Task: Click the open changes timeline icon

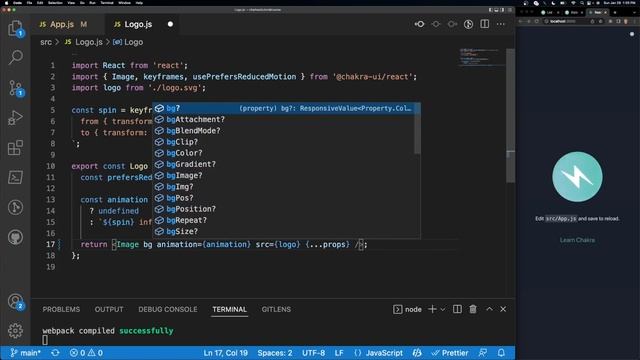Action: pyautogui.click(x=468, y=24)
